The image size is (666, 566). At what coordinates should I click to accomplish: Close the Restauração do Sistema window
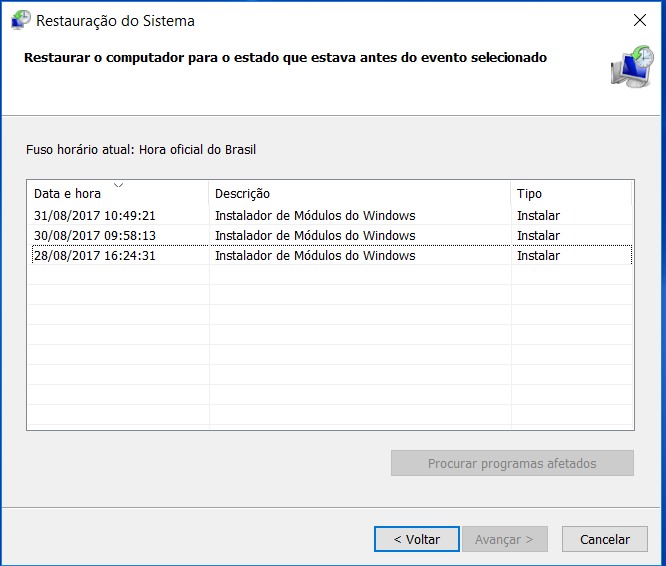[640, 20]
